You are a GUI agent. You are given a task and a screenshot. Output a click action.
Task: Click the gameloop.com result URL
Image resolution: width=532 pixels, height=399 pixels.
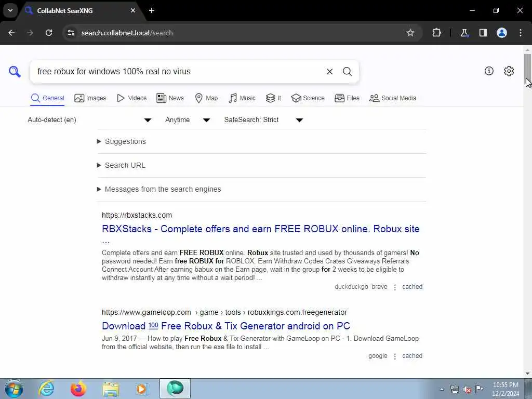click(x=224, y=312)
